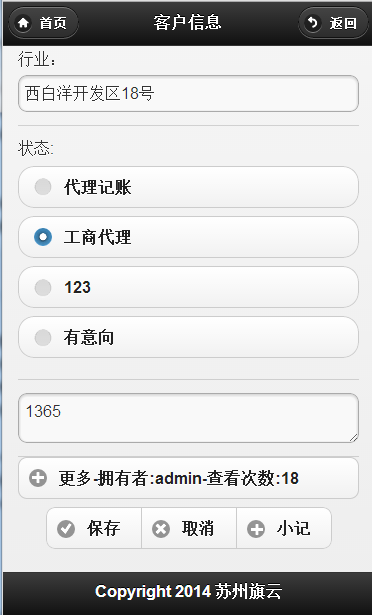Image resolution: width=372 pixels, height=615 pixels.
Task: Expand the 更多-拥有者:admin section
Action: (x=188, y=478)
